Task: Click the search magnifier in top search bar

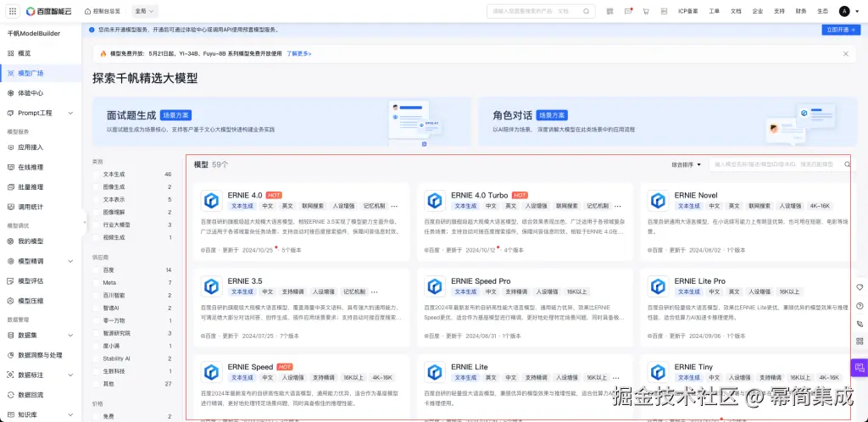Action: click(x=587, y=11)
